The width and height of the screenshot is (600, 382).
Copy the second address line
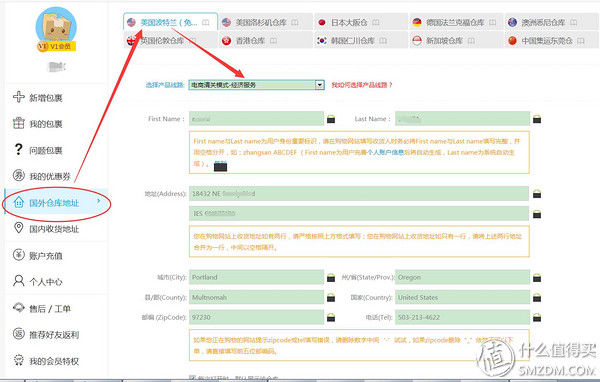point(537,214)
